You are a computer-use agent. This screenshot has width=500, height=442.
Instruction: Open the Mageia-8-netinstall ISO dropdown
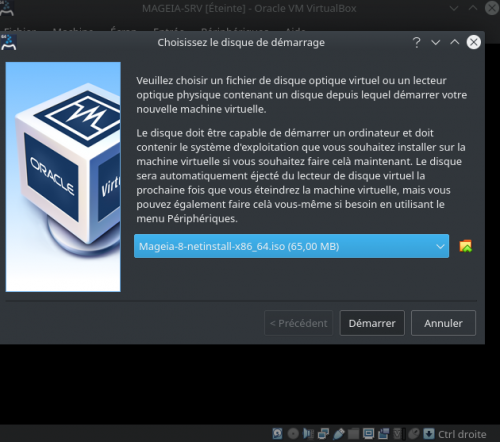[x=291, y=246]
